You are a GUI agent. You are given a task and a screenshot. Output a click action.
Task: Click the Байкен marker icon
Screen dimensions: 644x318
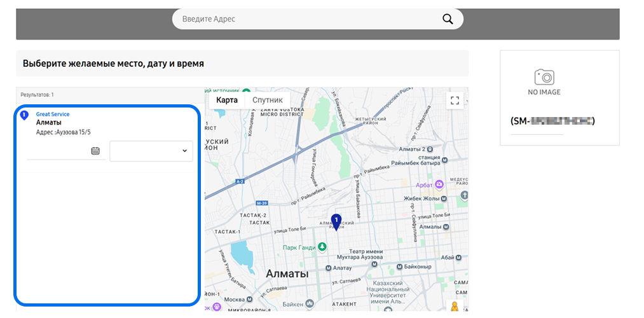click(x=310, y=304)
